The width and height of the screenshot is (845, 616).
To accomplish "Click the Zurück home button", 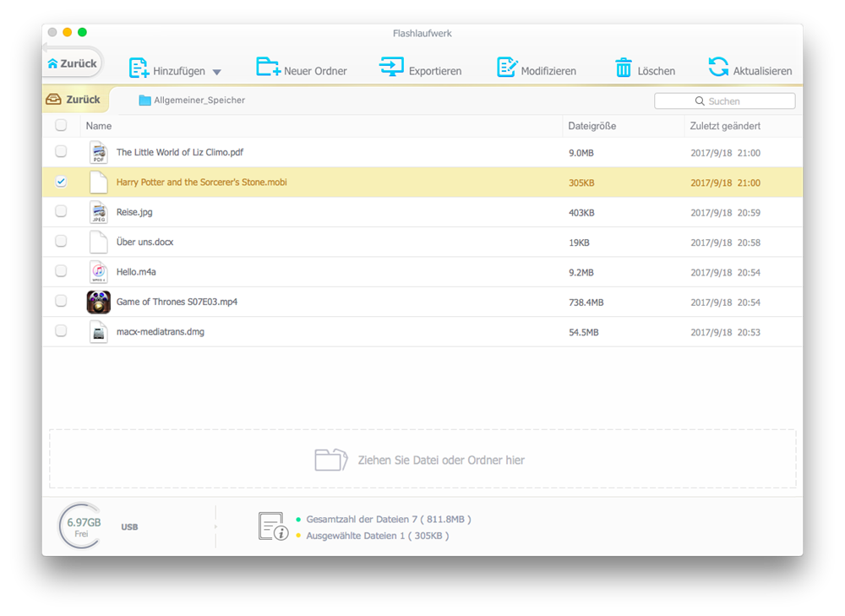I will tap(74, 63).
